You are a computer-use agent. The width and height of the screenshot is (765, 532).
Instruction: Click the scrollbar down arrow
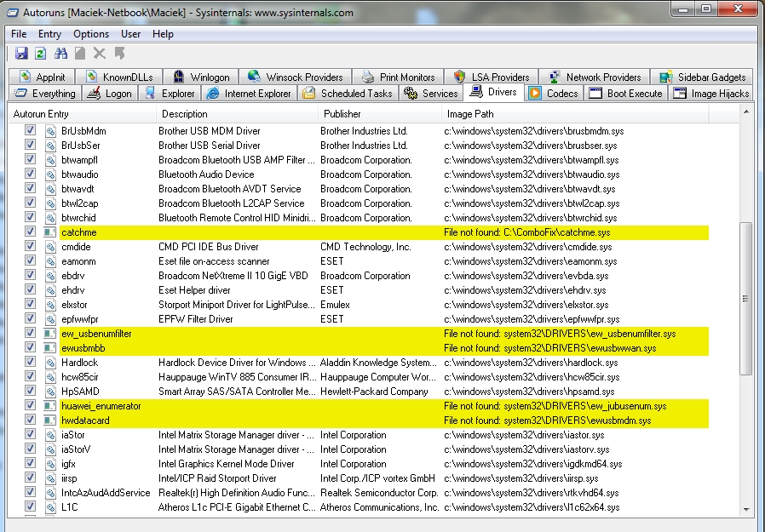[x=746, y=509]
